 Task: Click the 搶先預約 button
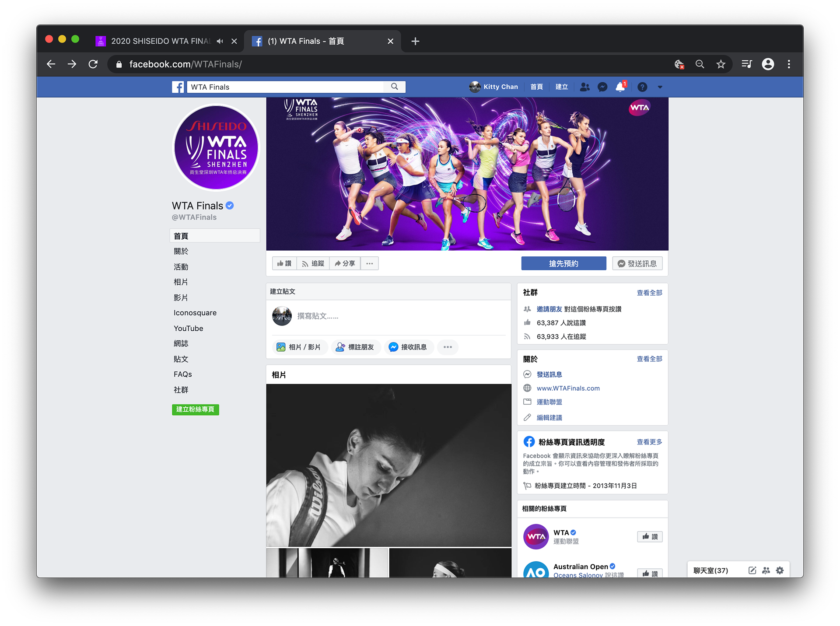pyautogui.click(x=563, y=263)
